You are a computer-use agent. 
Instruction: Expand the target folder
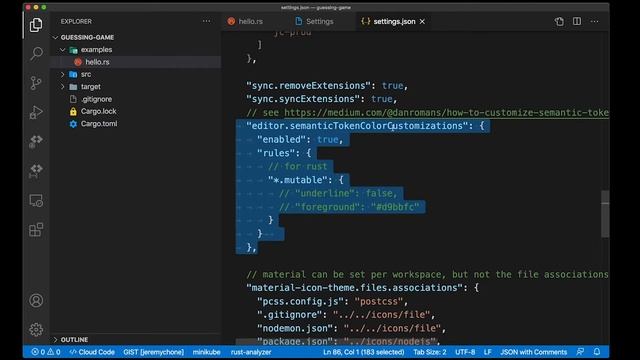point(62,87)
